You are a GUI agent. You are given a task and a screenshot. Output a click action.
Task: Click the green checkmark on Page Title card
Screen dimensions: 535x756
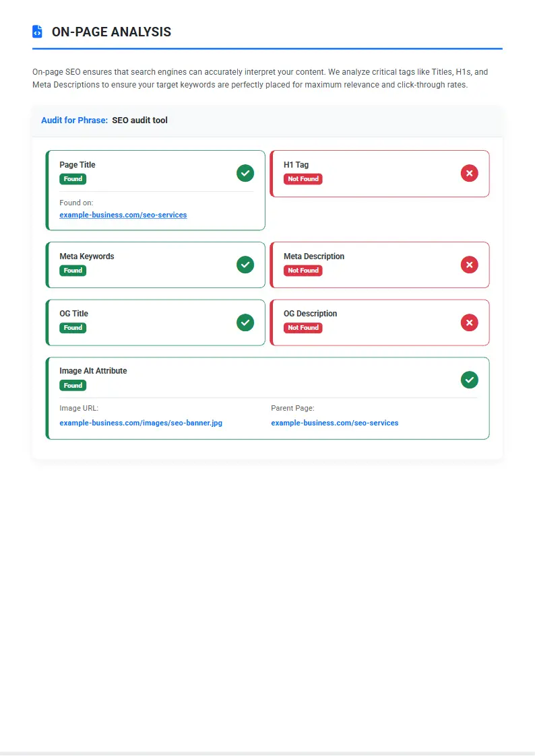point(245,173)
